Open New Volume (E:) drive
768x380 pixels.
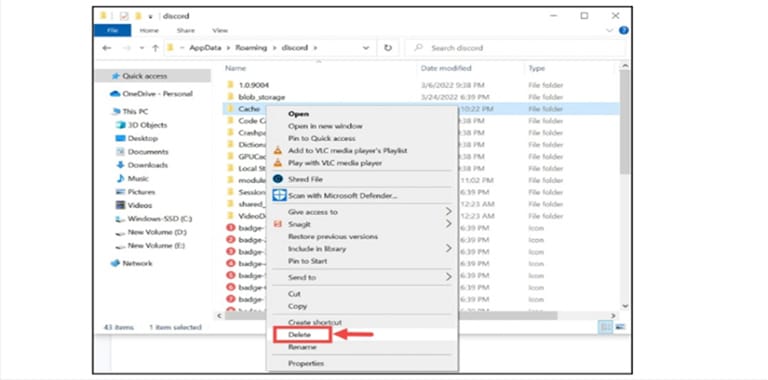coord(150,245)
